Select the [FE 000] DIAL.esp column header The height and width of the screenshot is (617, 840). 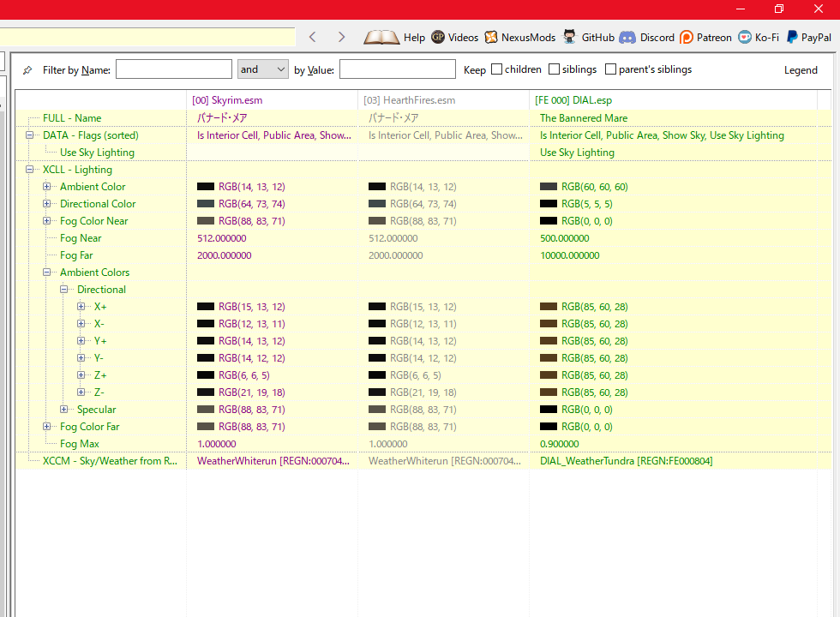click(674, 100)
